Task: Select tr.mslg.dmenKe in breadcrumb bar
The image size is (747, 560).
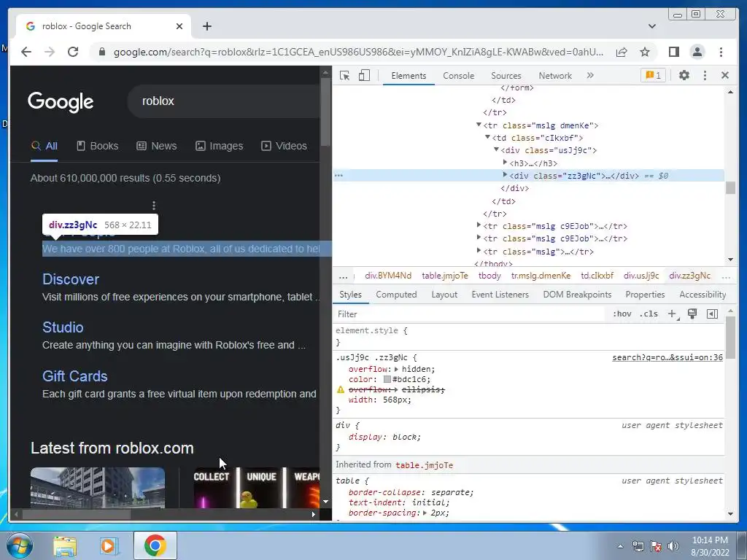Action: click(x=541, y=276)
